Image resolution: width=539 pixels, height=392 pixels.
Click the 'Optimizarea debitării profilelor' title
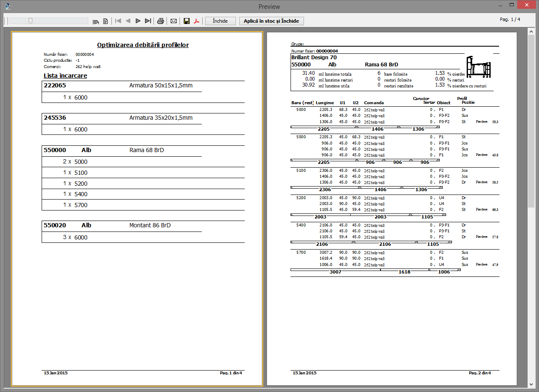143,45
